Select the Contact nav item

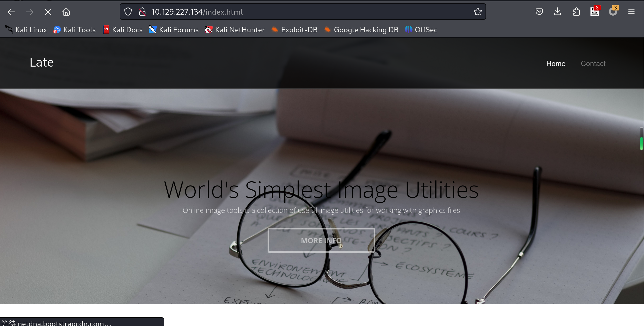pos(593,64)
